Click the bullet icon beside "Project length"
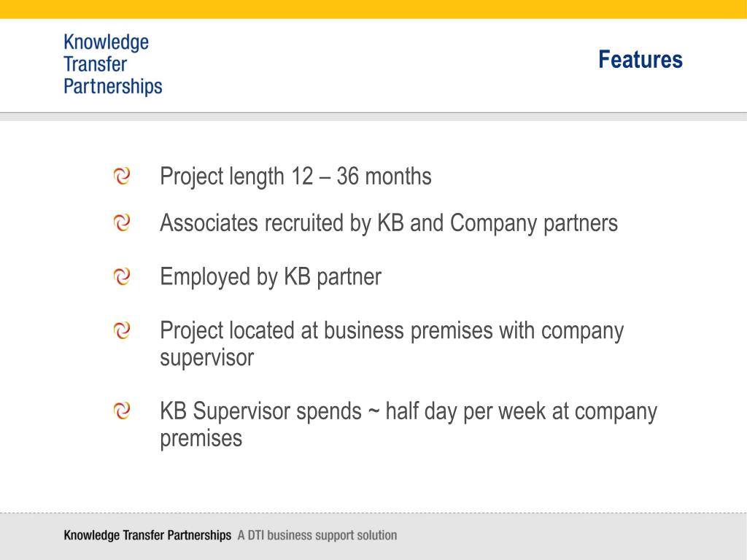The image size is (747, 560). coord(122,176)
